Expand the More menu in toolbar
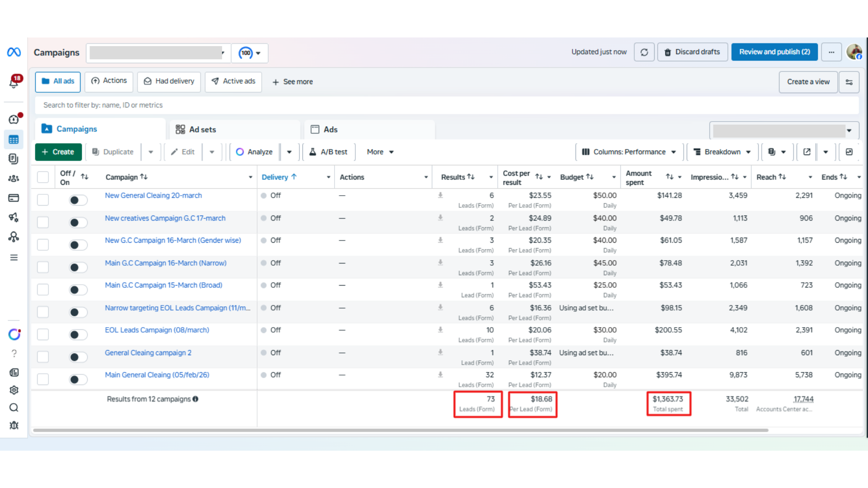 pos(380,152)
